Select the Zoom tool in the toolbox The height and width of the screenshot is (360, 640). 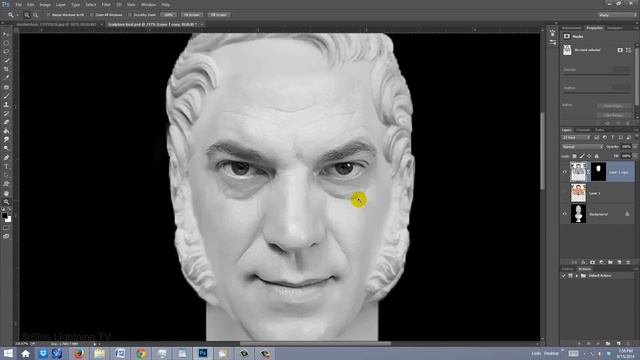[x=6, y=202]
